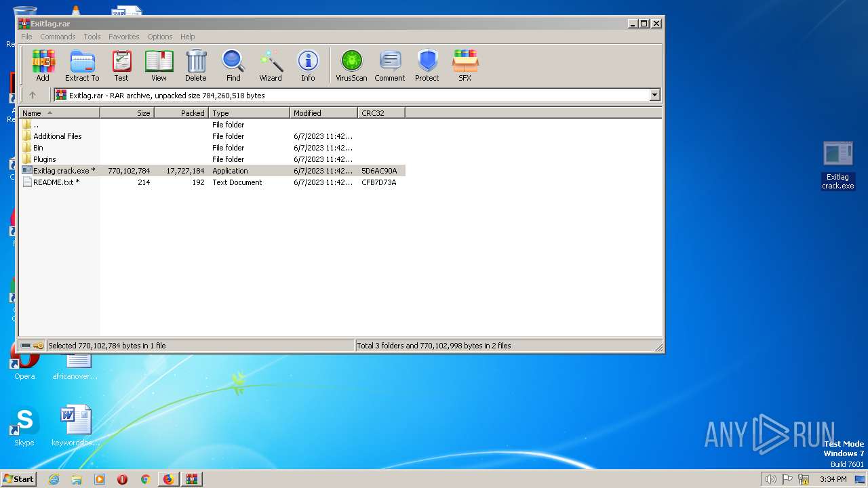The height and width of the screenshot is (488, 868).
Task: Open Windows Explorer taskbar icon
Action: (x=77, y=479)
